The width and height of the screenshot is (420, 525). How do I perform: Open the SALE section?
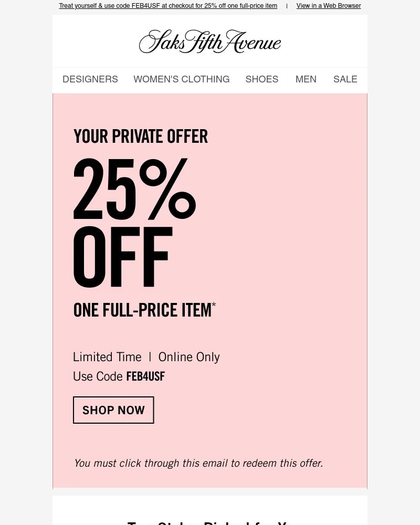345,79
